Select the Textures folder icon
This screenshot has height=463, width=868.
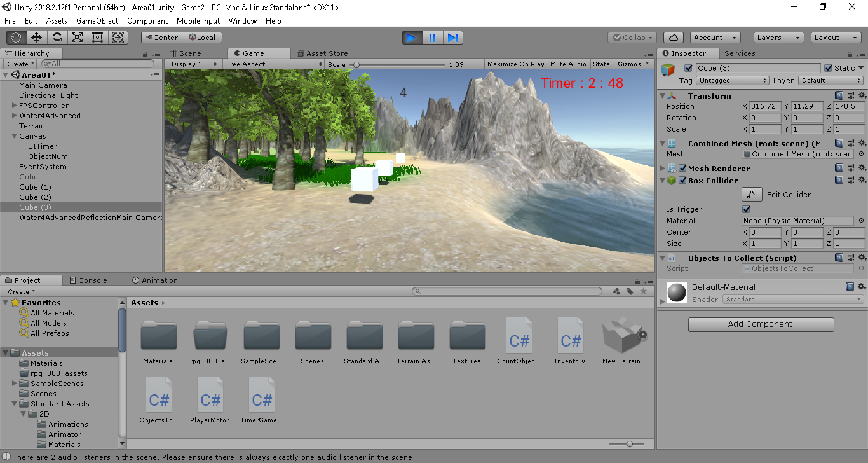coord(467,336)
